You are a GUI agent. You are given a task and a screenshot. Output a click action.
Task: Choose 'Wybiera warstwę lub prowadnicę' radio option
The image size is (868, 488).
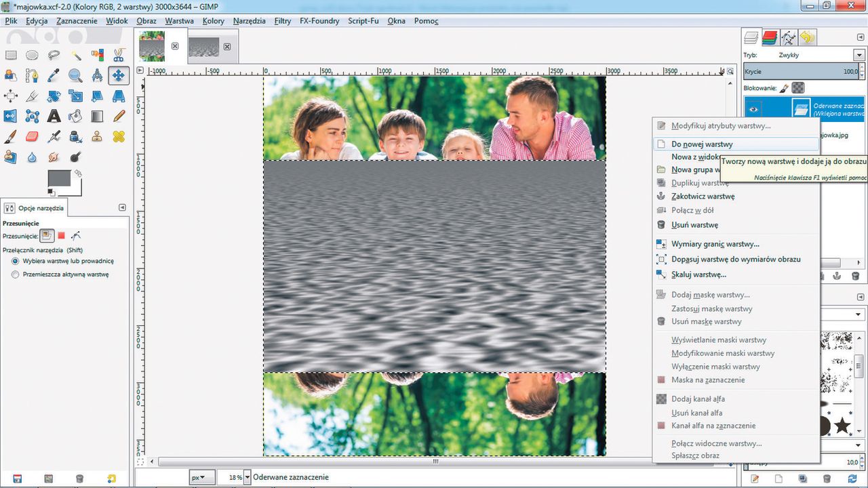16,261
